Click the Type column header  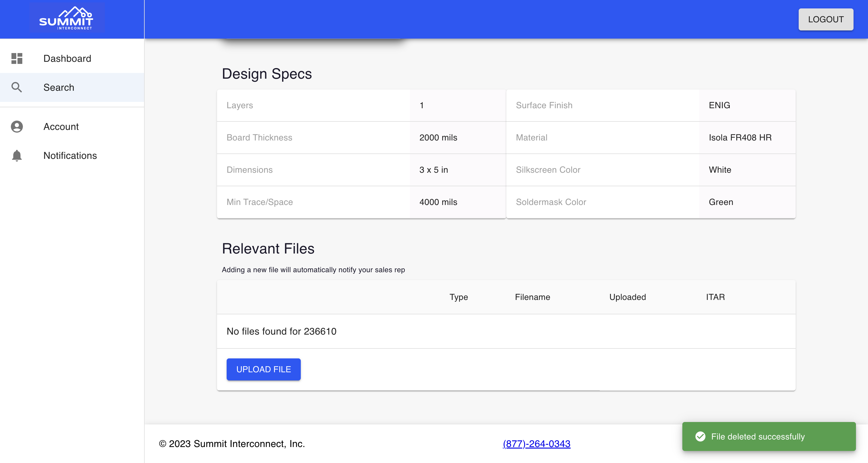click(459, 297)
